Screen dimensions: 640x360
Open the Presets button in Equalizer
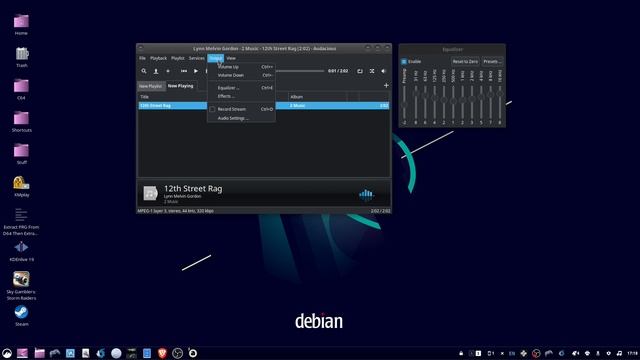pyautogui.click(x=492, y=62)
